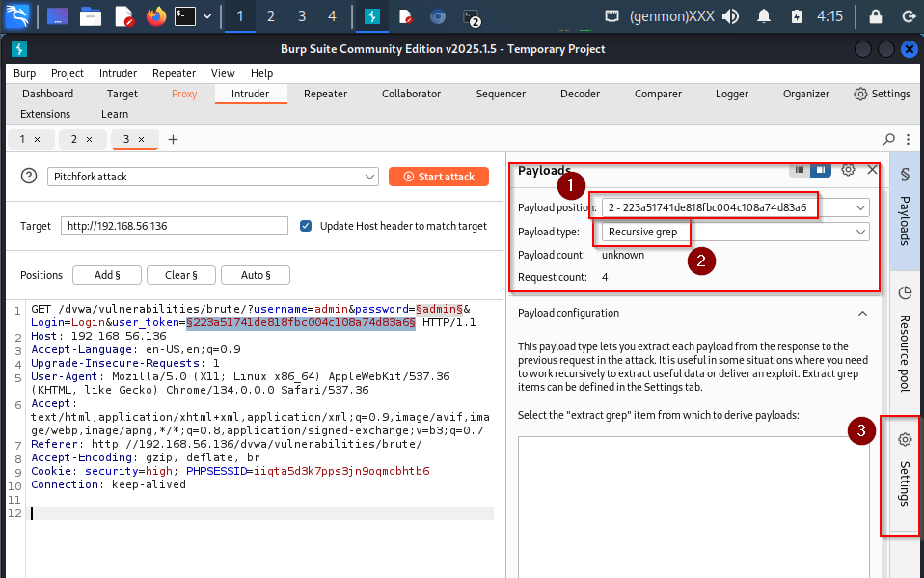The height and width of the screenshot is (578, 924).
Task: Add a new Intruder tab with plus icon
Action: (174, 139)
